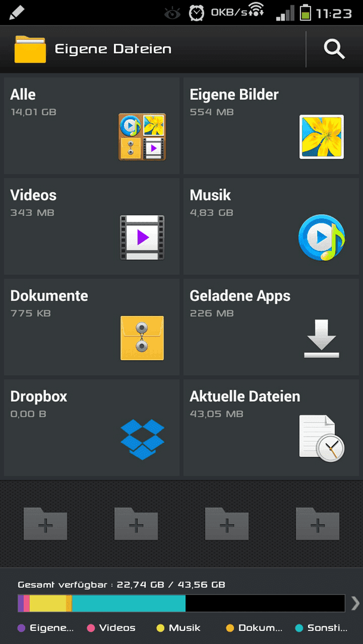Tap the Gesamt verfügbar storage text
The width and height of the screenshot is (363, 644).
(121, 584)
